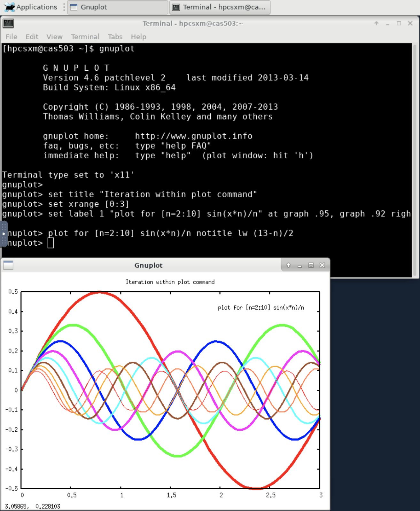
Task: Click the x-axis tick label 2
Action: pyautogui.click(x=221, y=495)
